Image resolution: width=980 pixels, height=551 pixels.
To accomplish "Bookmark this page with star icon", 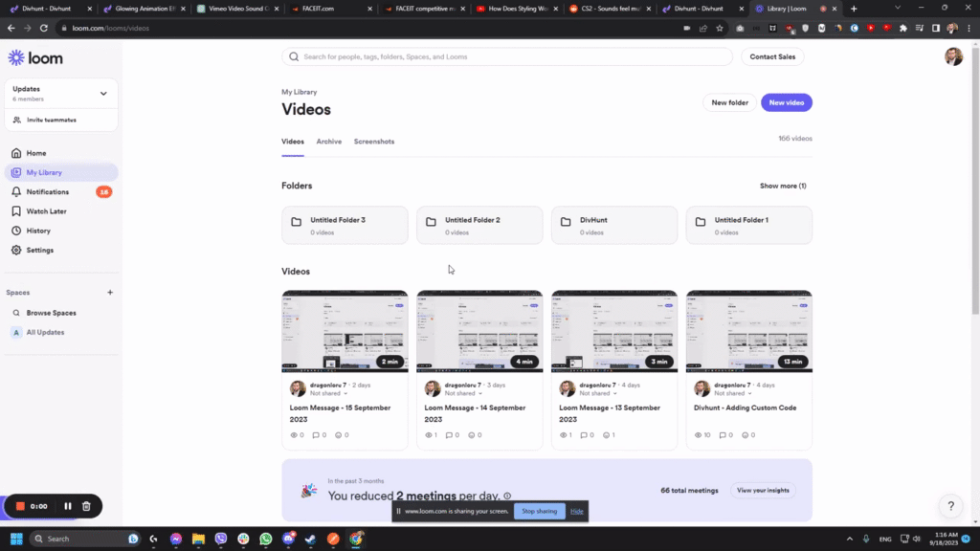I will 720,28.
